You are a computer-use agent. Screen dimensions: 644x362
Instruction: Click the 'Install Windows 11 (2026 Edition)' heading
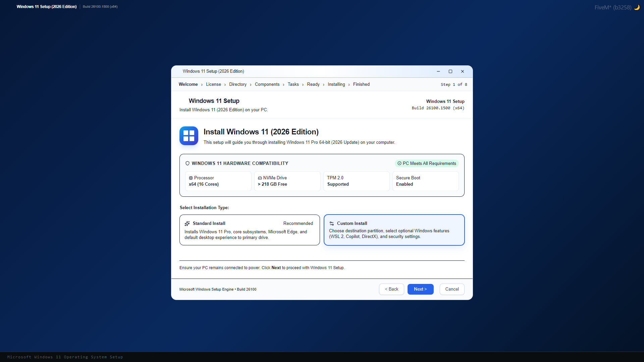click(x=261, y=132)
